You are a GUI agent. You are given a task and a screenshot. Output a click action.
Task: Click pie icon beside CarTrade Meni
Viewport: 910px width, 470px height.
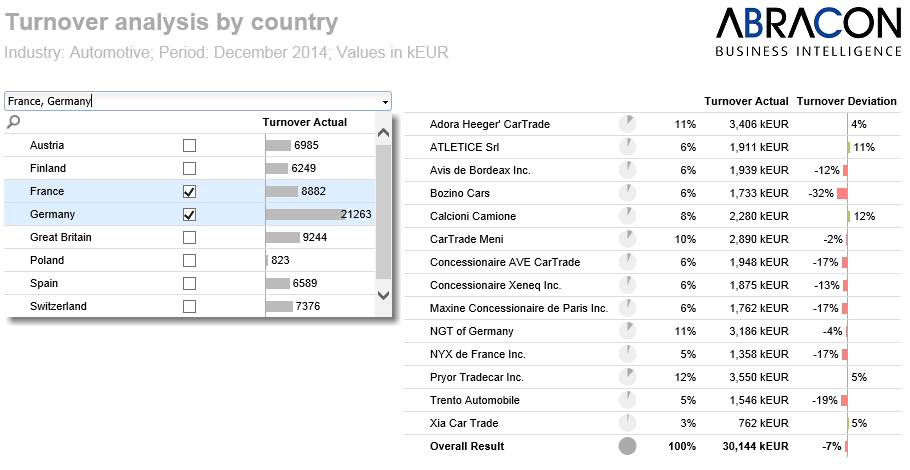point(627,239)
